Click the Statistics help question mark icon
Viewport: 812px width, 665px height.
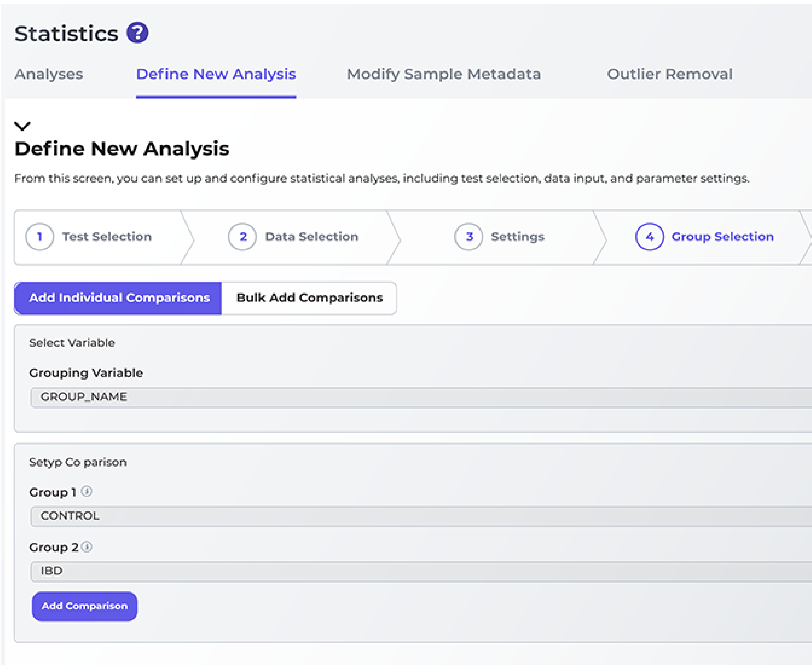tap(137, 33)
